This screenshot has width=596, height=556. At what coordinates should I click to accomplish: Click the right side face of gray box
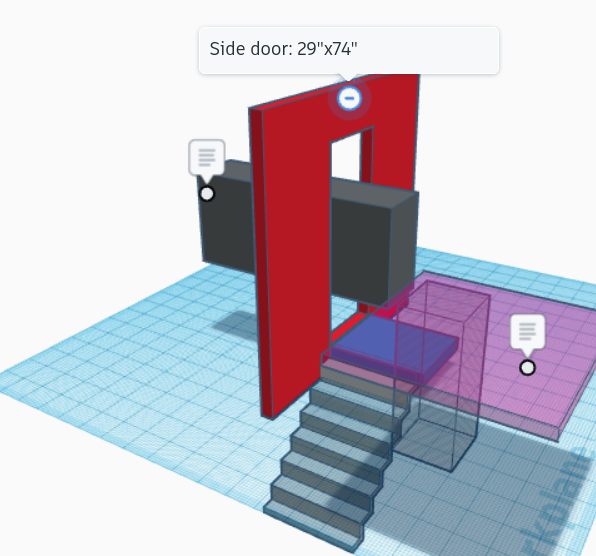pos(404,247)
